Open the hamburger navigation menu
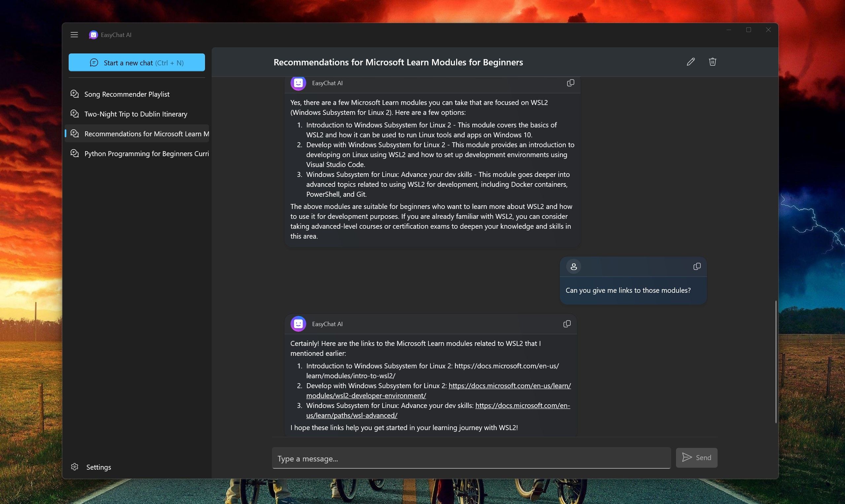The image size is (845, 504). click(x=74, y=34)
